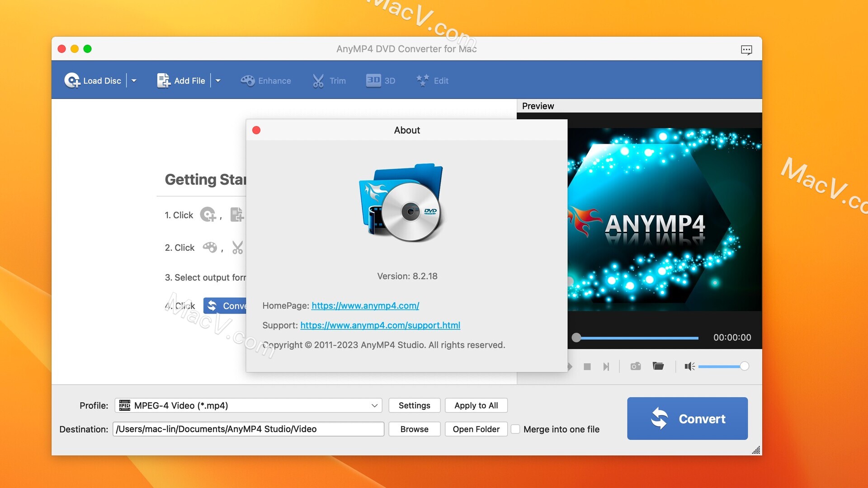Viewport: 868px width, 488px height.
Task: Stop the preview playback
Action: (587, 366)
